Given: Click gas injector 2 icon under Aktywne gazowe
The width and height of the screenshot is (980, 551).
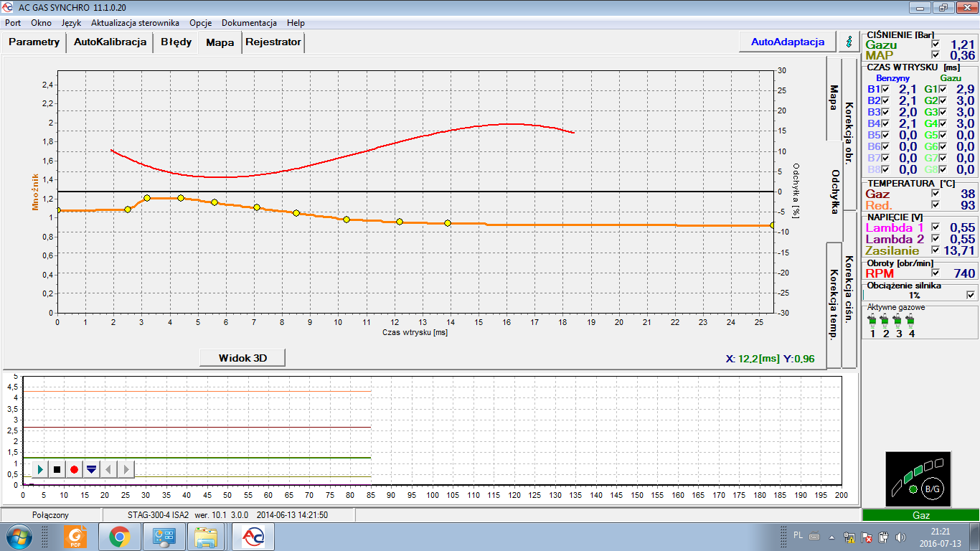Looking at the screenshot, I should click(x=886, y=319).
